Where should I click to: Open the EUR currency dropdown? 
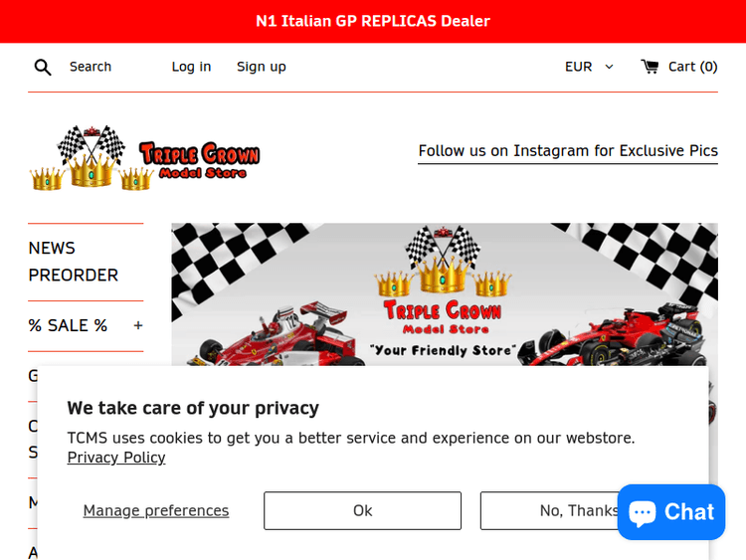click(589, 67)
